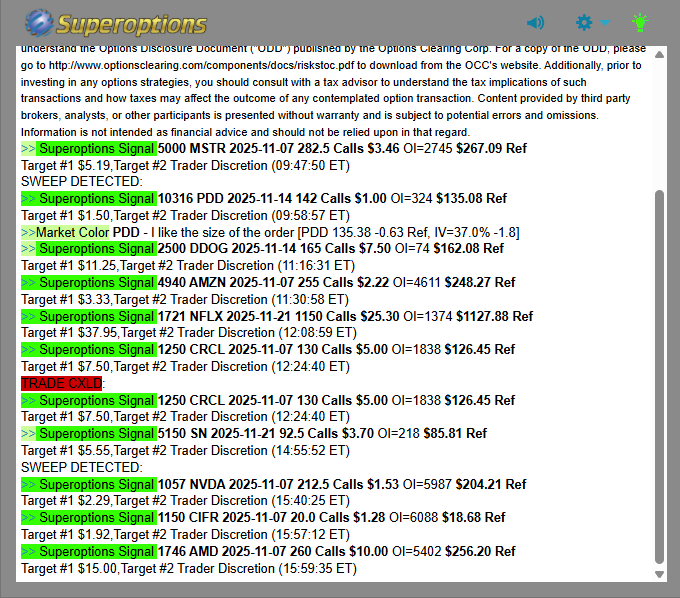This screenshot has width=680, height=598.
Task: Mute sound alerts with the speaker icon
Action: [536, 22]
